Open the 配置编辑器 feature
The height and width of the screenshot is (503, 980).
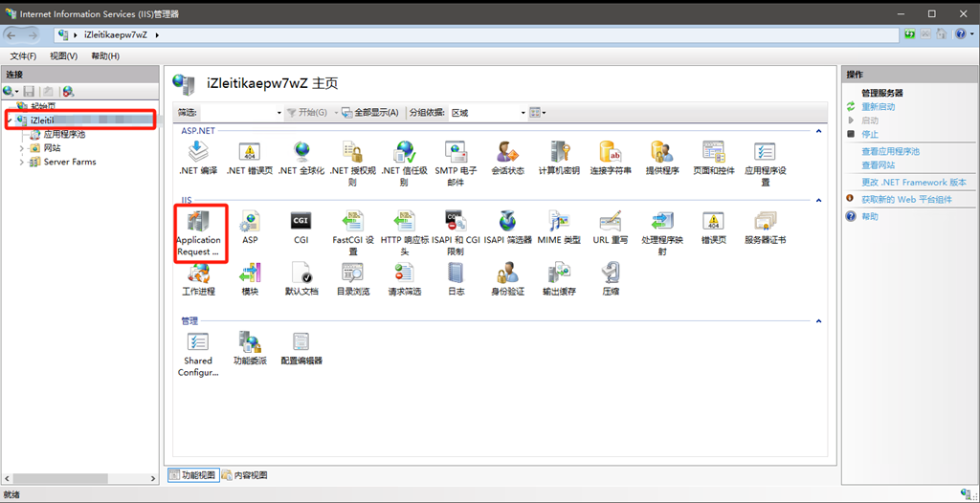tap(301, 349)
